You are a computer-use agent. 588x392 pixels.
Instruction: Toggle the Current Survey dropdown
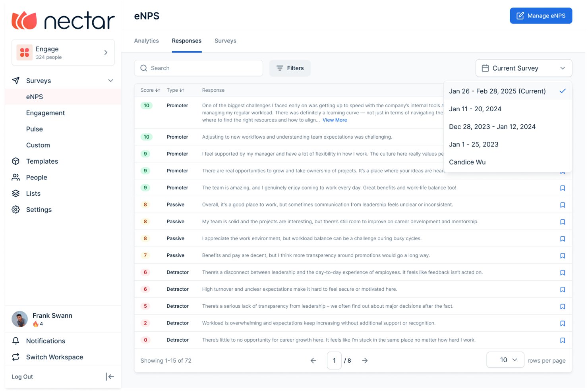pos(524,68)
